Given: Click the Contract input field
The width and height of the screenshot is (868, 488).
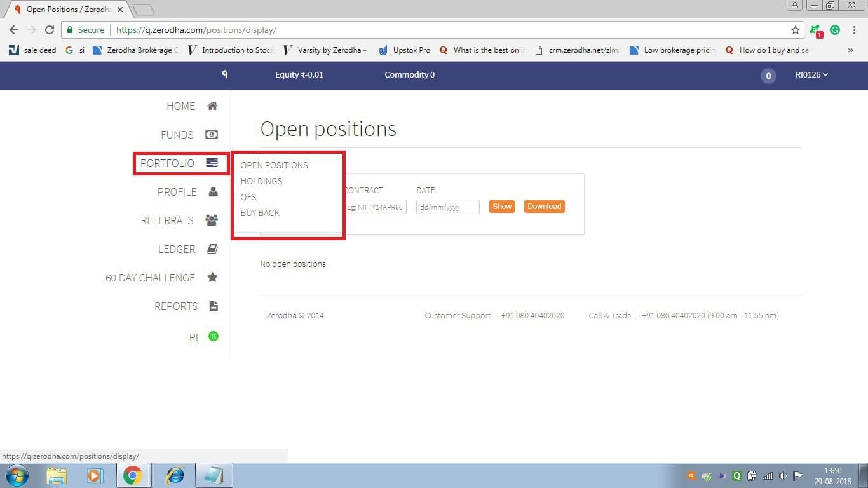Looking at the screenshot, I should point(375,207).
